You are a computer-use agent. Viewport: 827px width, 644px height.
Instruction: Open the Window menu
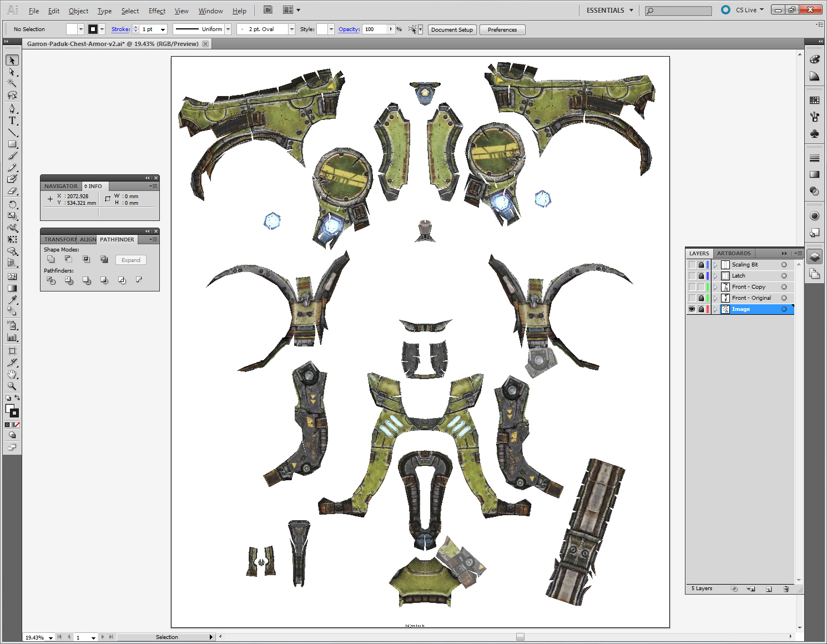pos(210,11)
